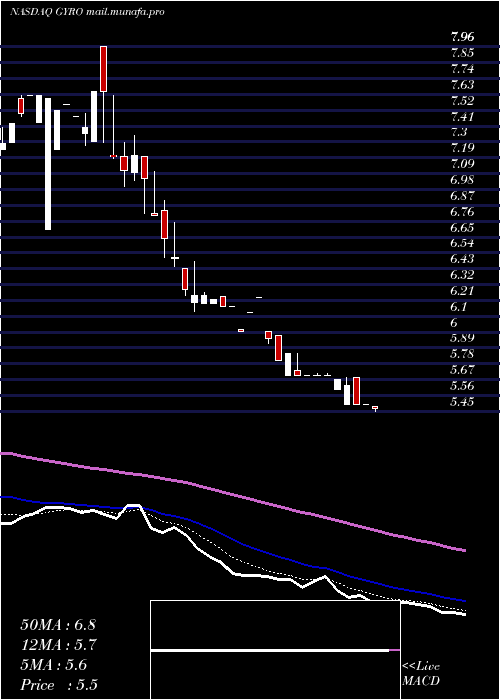Image resolution: width=500 pixels, height=700 pixels.
Task: Click the NASDAQ GYRO mail.munafa.pro title text
Action: (x=87, y=12)
